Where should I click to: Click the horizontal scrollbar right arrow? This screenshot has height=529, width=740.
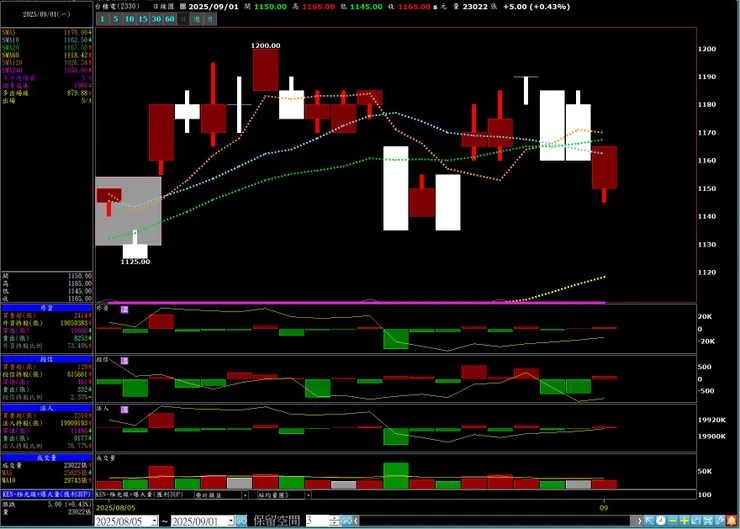(x=639, y=521)
